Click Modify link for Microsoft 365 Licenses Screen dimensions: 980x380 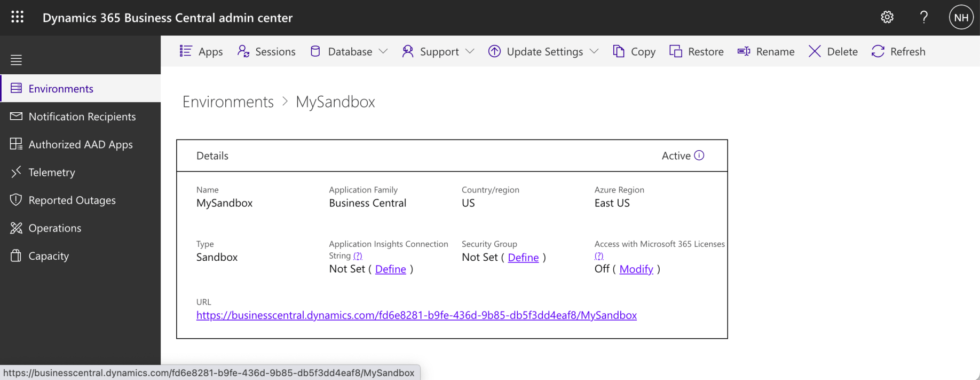pos(636,269)
